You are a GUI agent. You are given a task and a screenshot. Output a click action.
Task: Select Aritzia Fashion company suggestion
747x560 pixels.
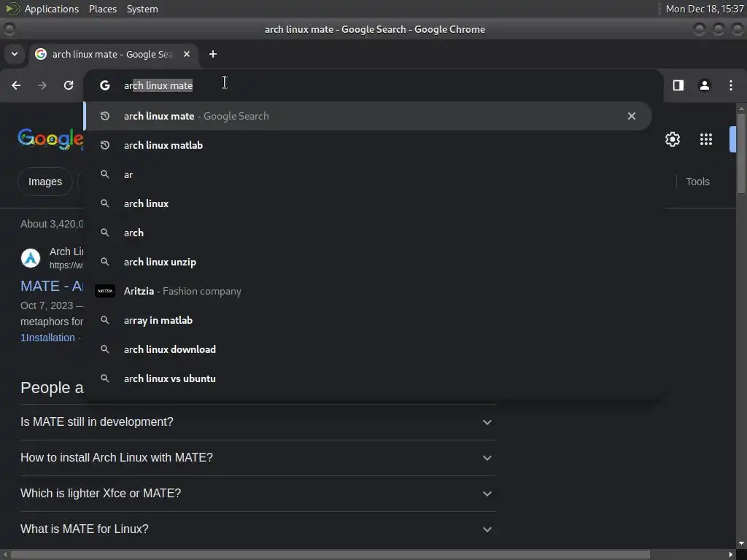368,291
